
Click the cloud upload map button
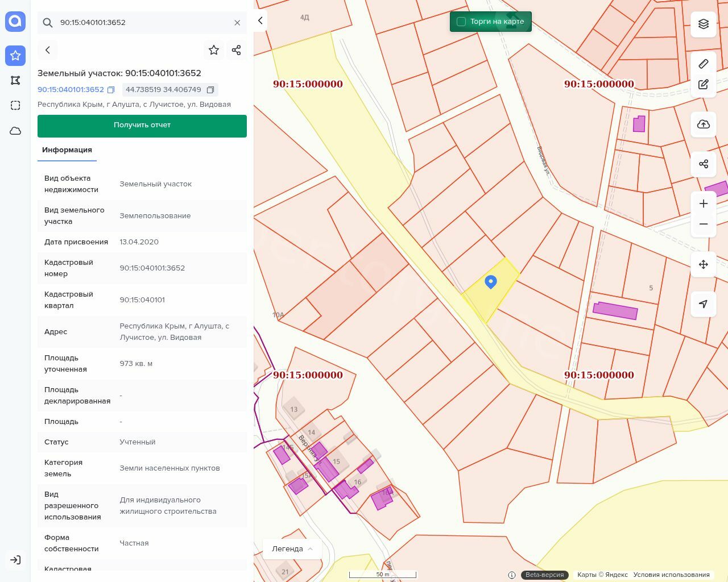[704, 124]
